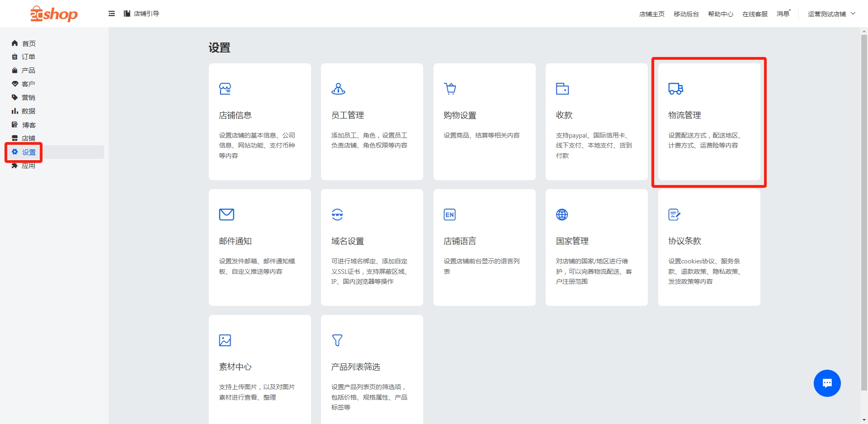Open the 邮件通知 card title
Screen dimensions: 868x424
(235, 241)
